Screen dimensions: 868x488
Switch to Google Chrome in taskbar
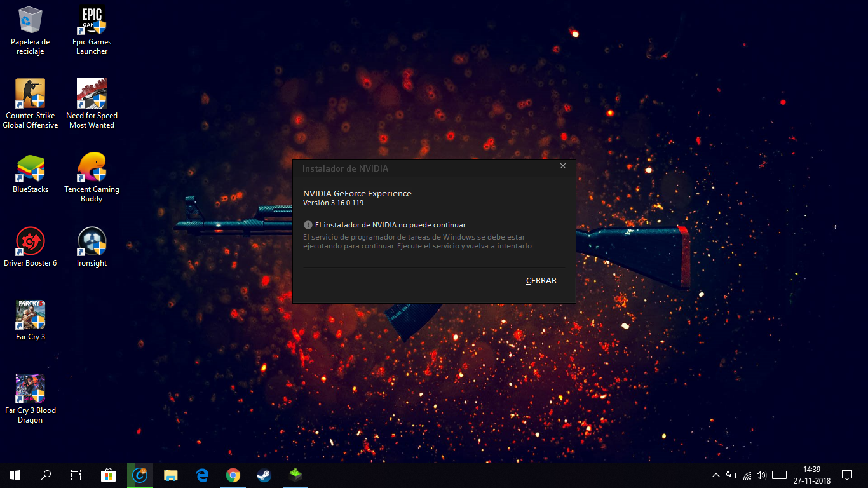point(233,475)
